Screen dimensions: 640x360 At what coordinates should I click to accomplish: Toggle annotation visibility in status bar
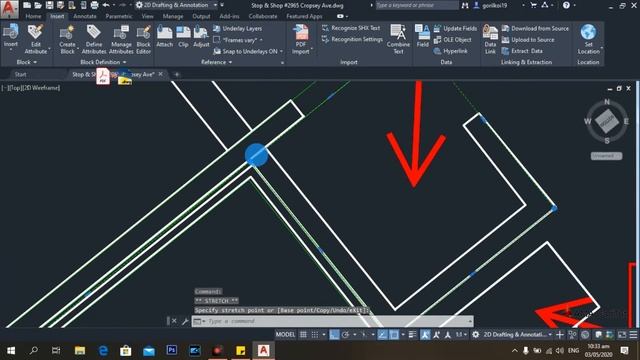pyautogui.click(x=425, y=335)
